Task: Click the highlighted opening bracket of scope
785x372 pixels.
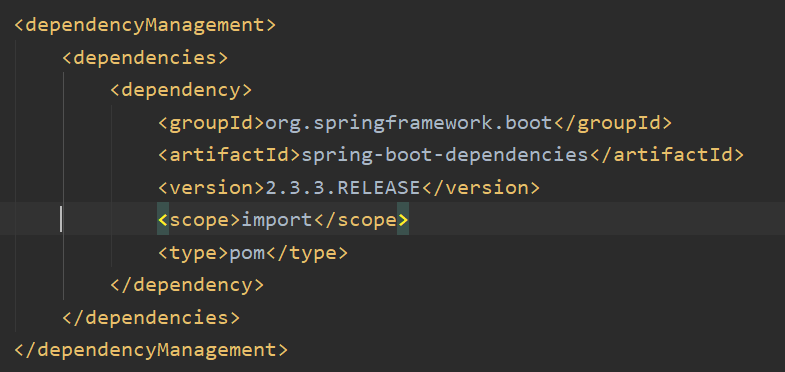Action: pyautogui.click(x=163, y=220)
